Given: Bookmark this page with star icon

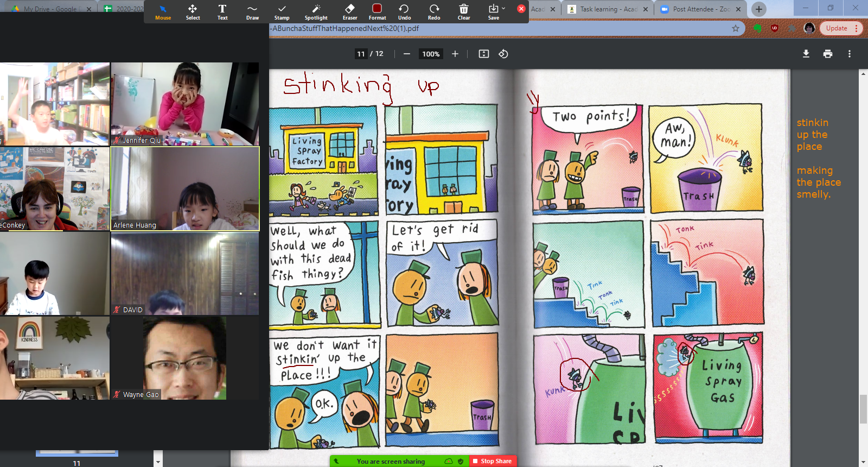Looking at the screenshot, I should pyautogui.click(x=736, y=28).
